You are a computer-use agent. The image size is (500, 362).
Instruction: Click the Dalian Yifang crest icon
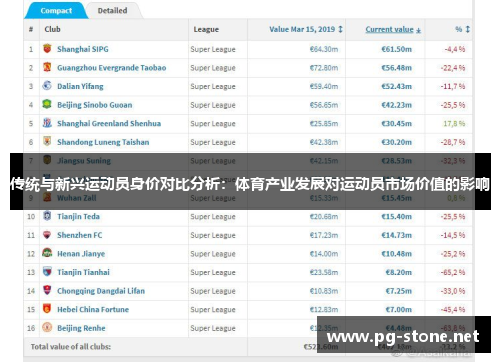47,86
